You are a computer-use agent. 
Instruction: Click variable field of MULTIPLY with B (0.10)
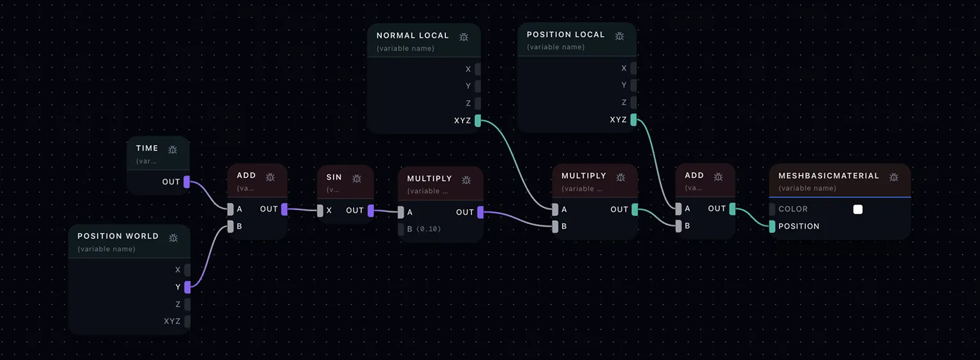[427, 191]
